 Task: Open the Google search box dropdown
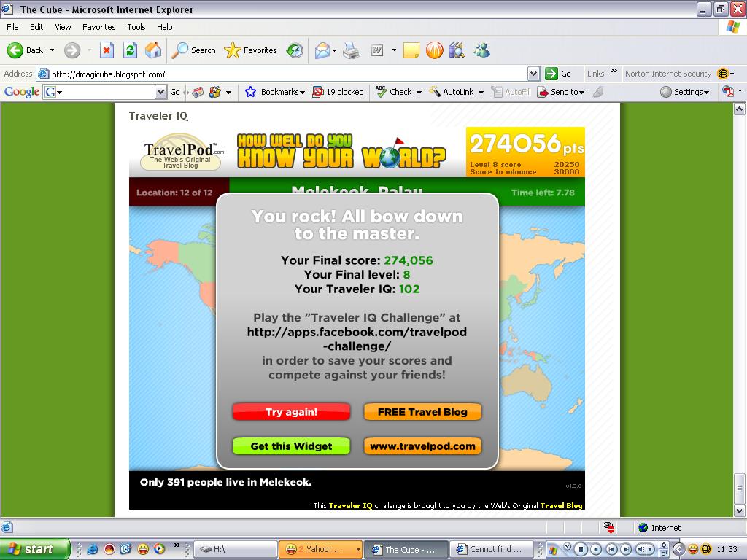point(161,92)
